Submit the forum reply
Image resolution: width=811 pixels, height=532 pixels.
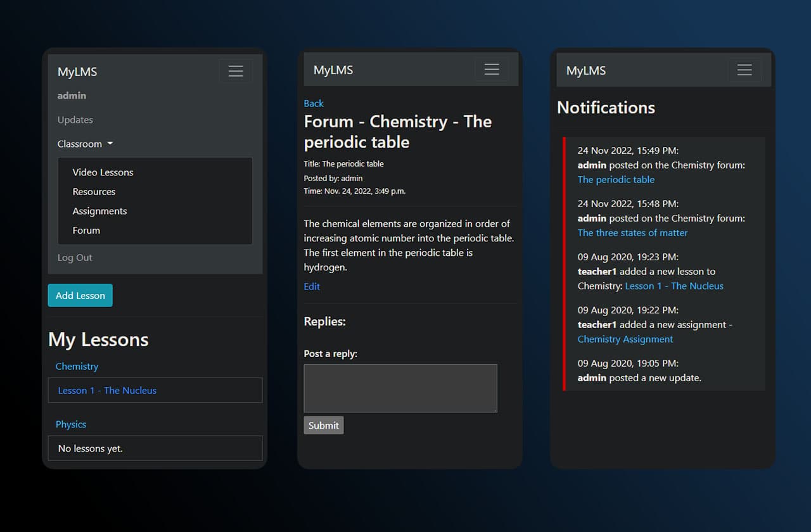pyautogui.click(x=324, y=425)
